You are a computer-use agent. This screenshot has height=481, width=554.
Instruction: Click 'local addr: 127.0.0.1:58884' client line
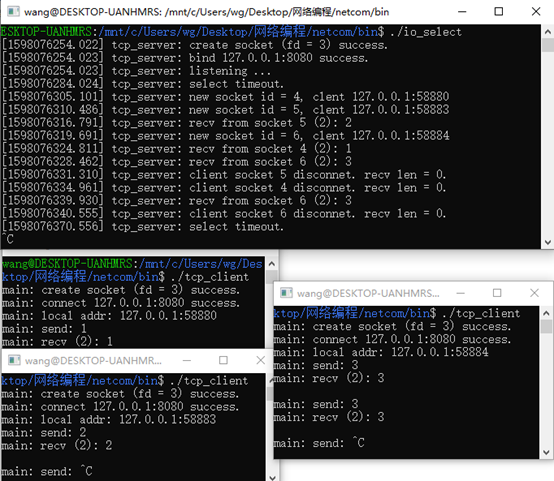tap(381, 352)
